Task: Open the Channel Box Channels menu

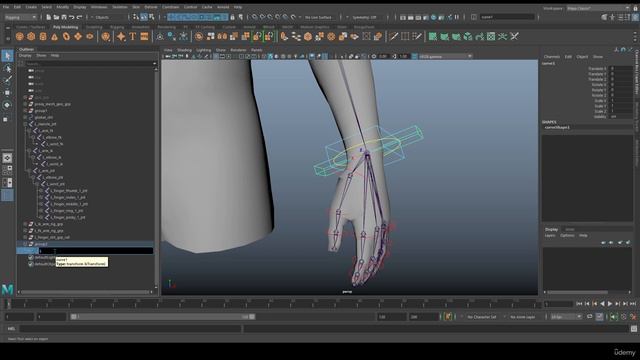Action: click(551, 57)
